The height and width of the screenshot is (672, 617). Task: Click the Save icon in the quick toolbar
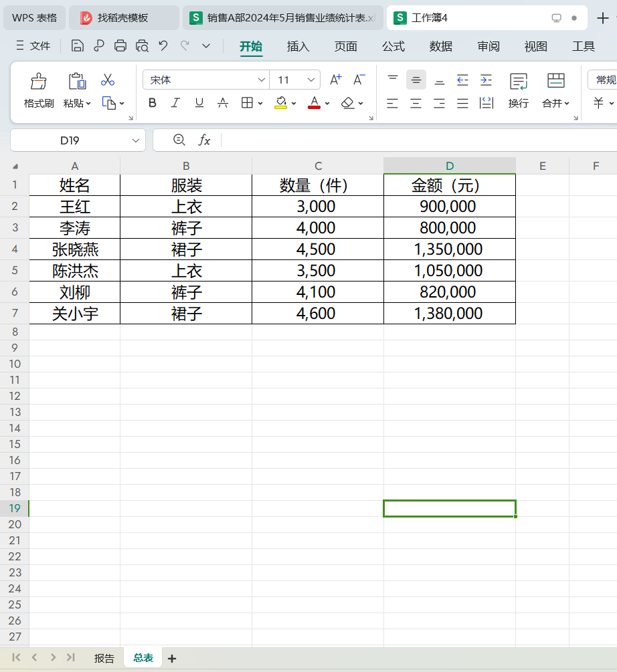(x=77, y=45)
